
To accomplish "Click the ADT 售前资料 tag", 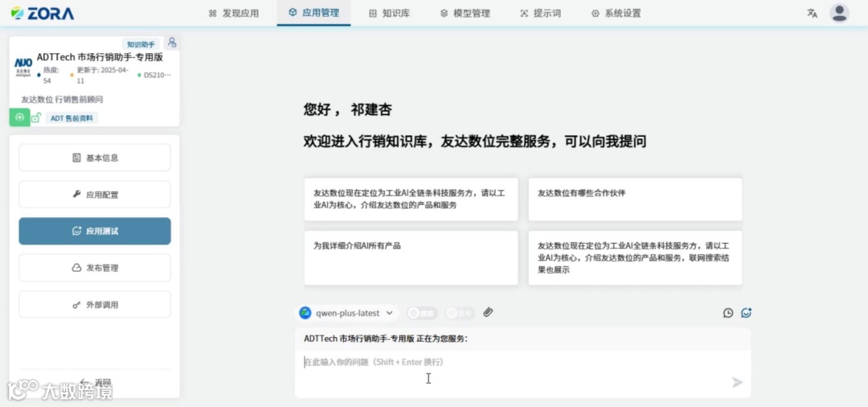I will [x=72, y=118].
